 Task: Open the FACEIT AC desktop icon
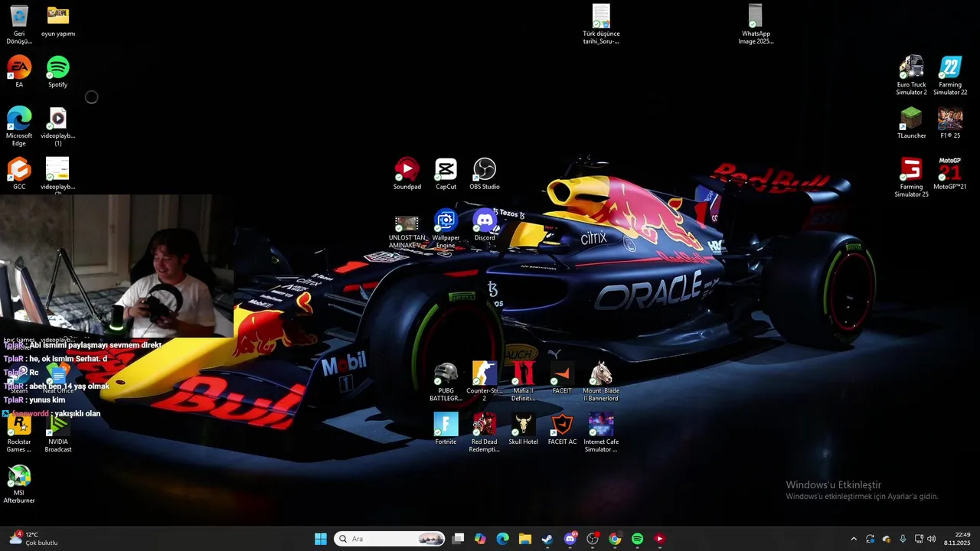point(562,429)
